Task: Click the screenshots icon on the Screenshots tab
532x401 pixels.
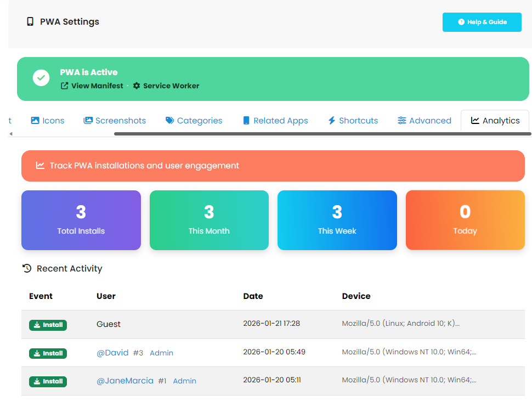Action: pos(88,120)
